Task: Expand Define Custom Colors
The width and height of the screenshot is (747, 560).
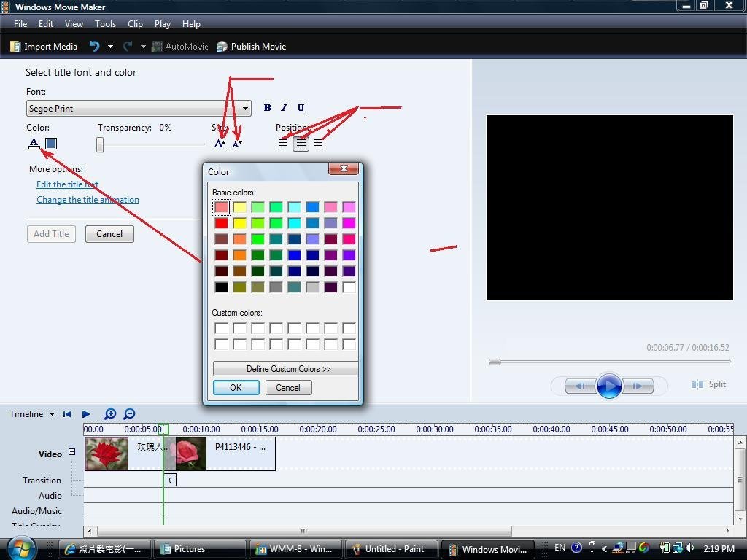Action: pos(286,368)
